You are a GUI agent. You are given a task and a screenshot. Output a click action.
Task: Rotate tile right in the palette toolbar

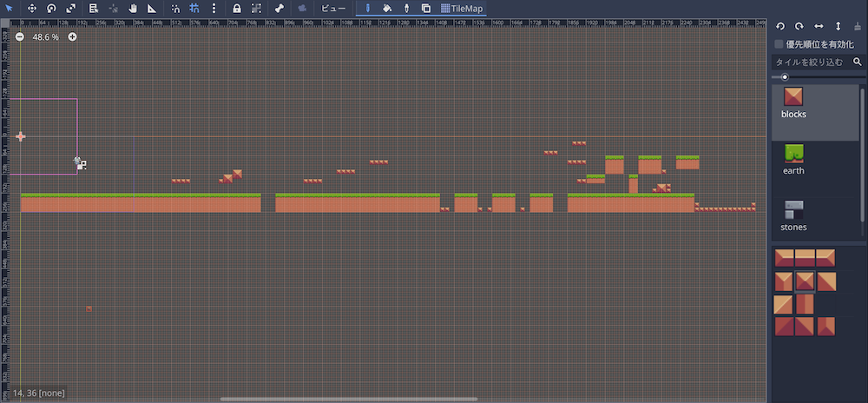[799, 26]
